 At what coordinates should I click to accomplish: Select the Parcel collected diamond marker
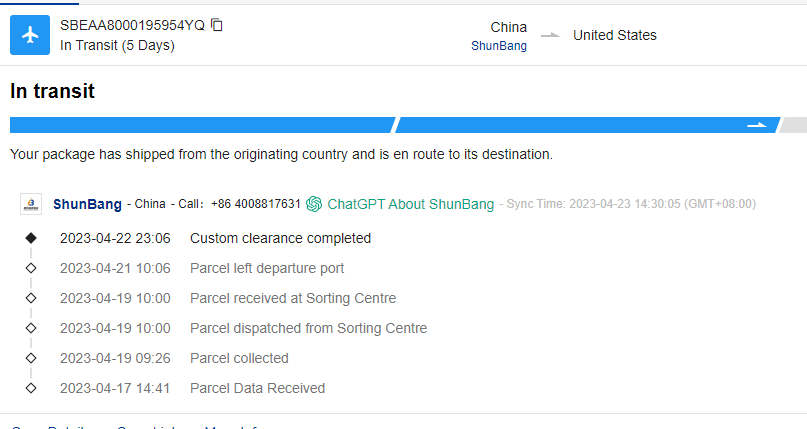(x=31, y=358)
